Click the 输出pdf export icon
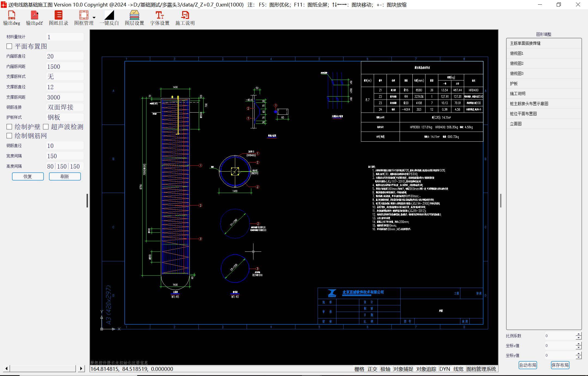 34,15
